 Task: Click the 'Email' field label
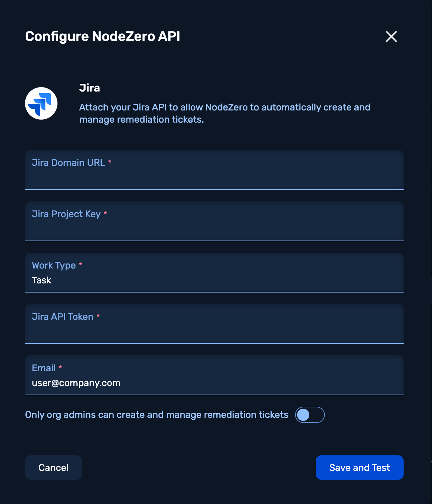coord(44,368)
